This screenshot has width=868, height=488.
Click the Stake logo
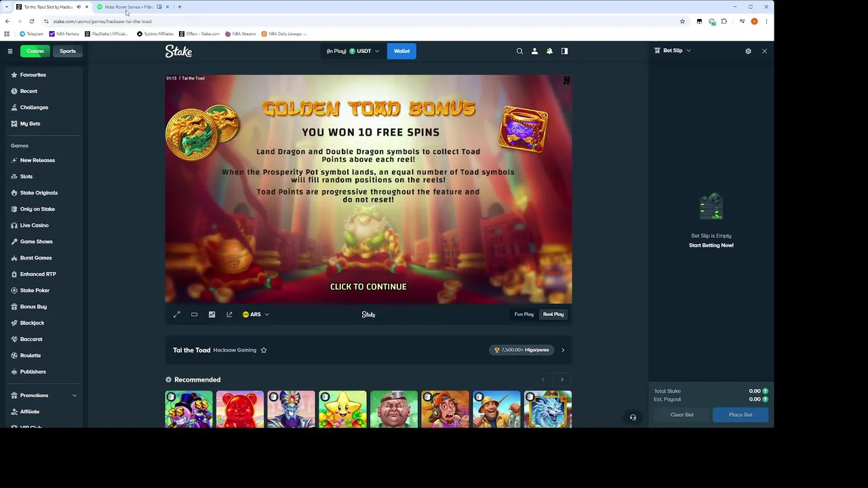pyautogui.click(x=178, y=51)
